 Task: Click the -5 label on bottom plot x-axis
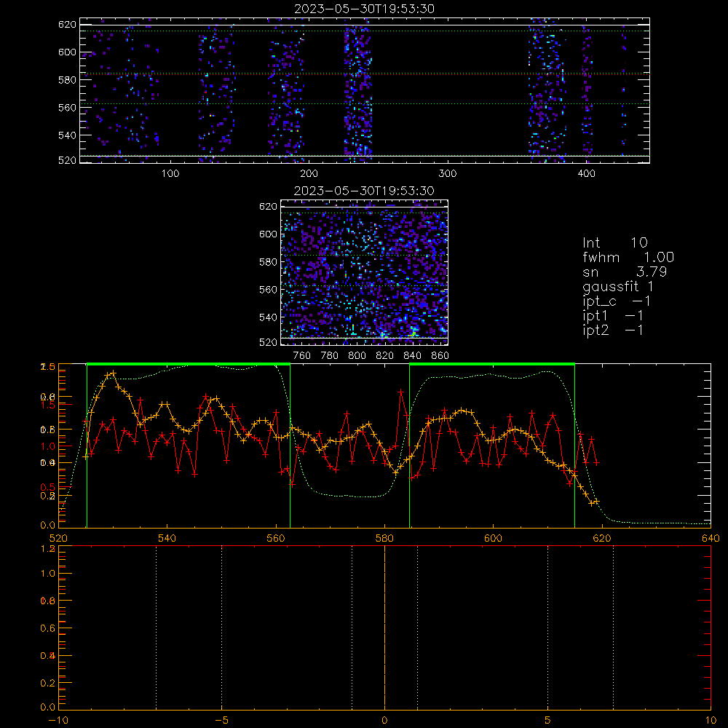tap(222, 721)
